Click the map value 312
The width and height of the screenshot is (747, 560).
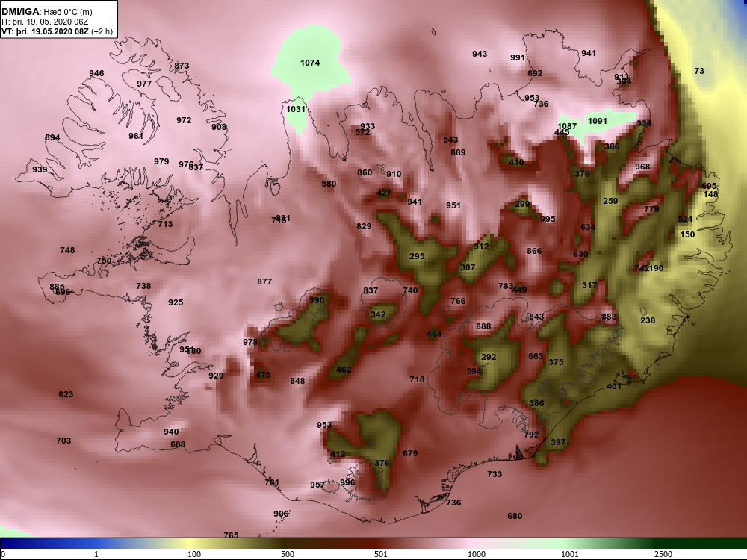click(481, 246)
